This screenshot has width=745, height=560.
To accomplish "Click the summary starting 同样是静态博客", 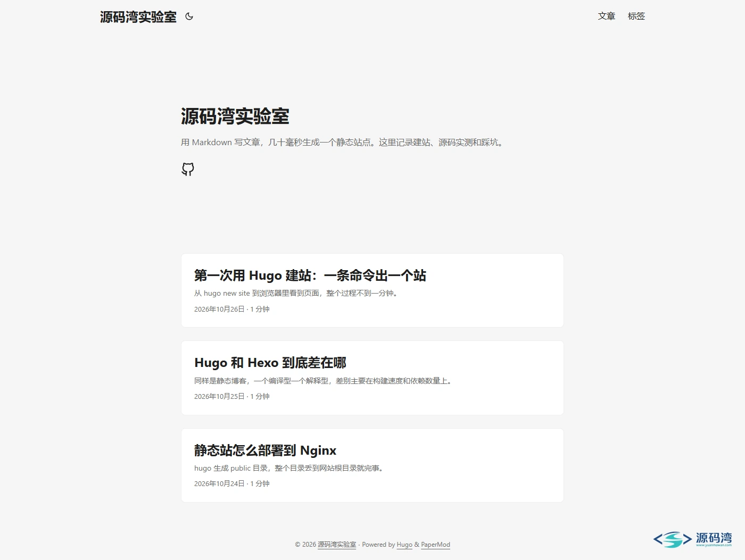I will coord(324,381).
